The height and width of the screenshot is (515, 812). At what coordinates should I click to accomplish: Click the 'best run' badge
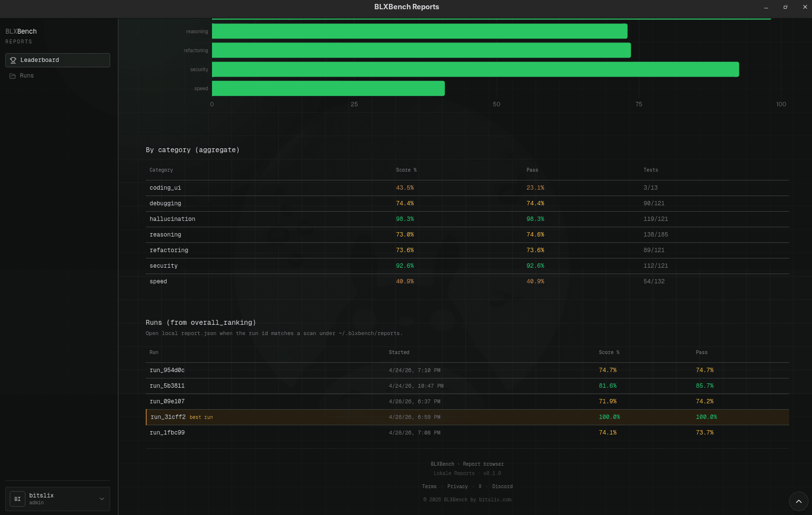(201, 417)
